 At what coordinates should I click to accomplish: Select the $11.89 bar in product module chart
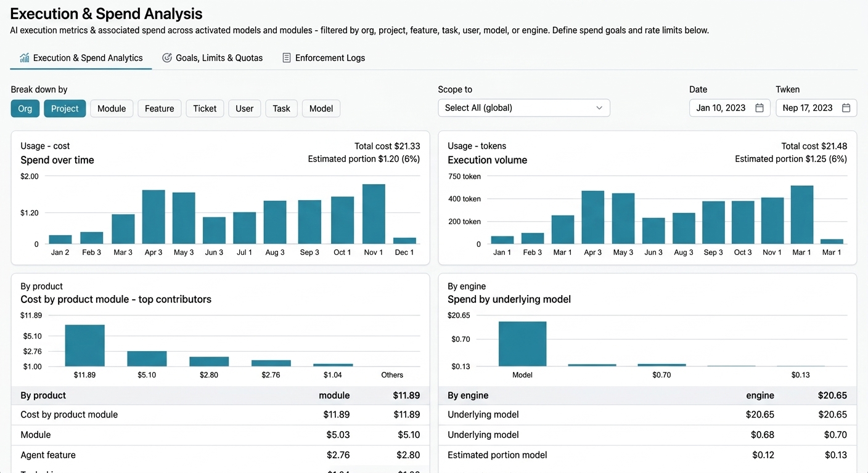pos(85,346)
